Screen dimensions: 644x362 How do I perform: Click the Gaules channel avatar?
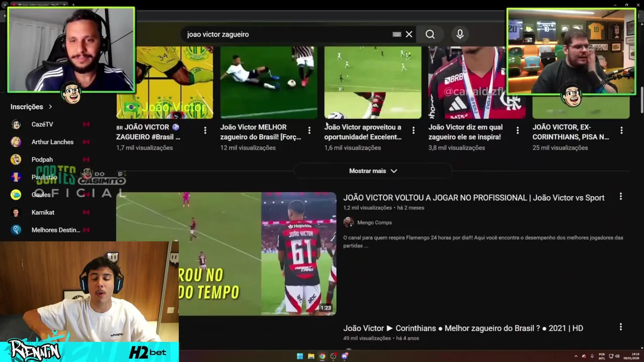(16, 195)
